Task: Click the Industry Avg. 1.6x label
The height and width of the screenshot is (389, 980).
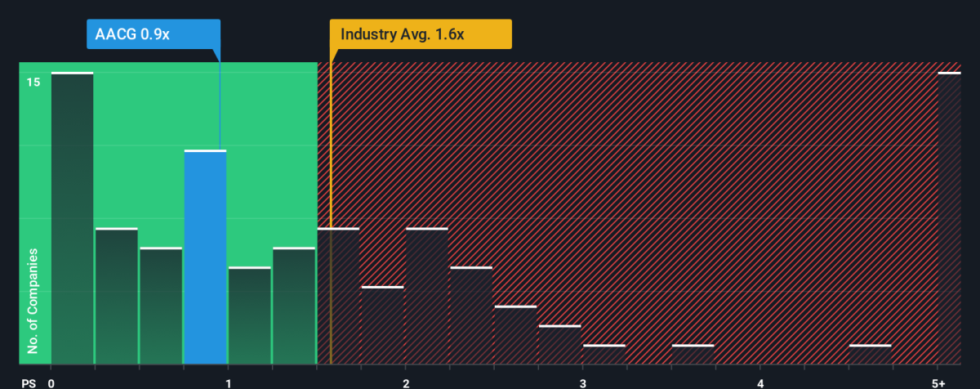Action: coord(421,34)
